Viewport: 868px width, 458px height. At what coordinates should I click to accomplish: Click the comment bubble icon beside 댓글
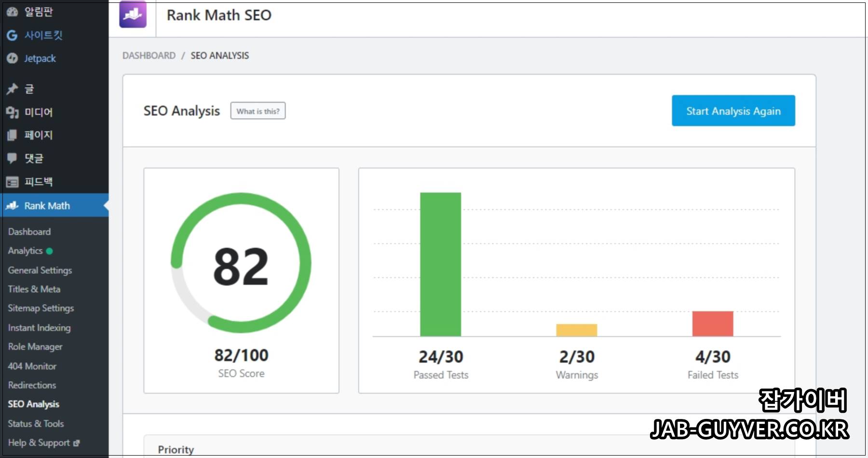coord(12,158)
